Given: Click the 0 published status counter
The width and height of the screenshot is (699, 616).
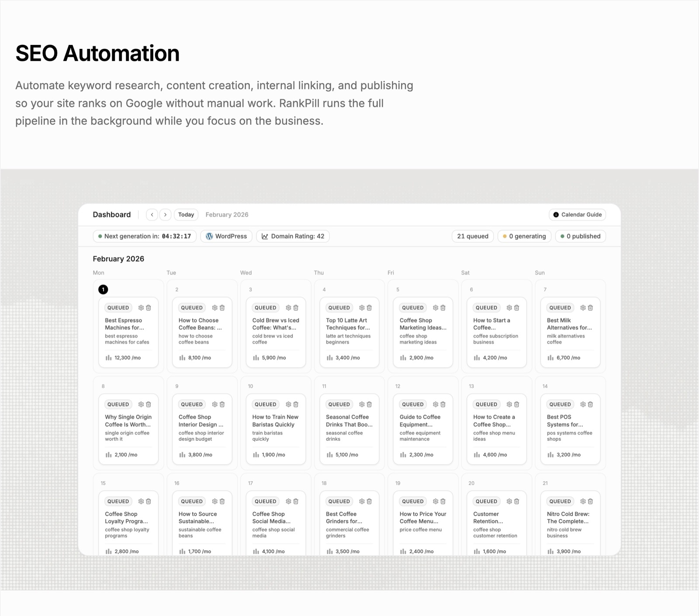Looking at the screenshot, I should pos(581,236).
